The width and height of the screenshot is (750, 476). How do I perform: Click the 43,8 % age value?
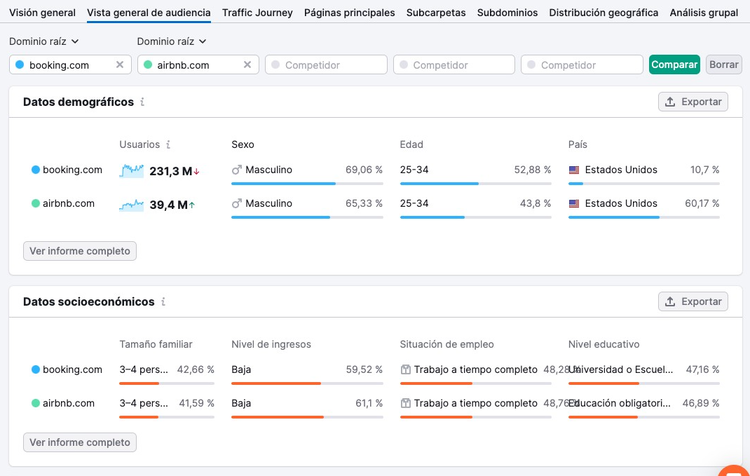click(x=535, y=203)
